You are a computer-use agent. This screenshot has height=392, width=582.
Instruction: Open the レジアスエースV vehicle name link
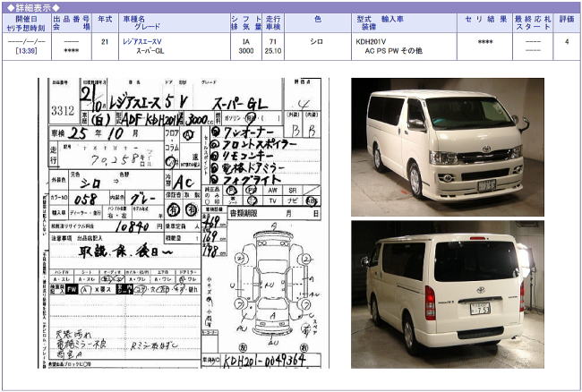(x=142, y=42)
